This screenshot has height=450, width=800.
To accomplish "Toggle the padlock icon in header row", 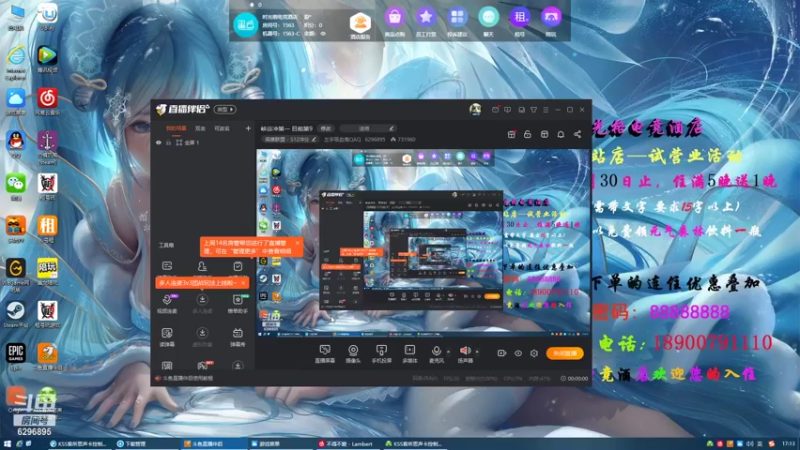I will [x=528, y=134].
